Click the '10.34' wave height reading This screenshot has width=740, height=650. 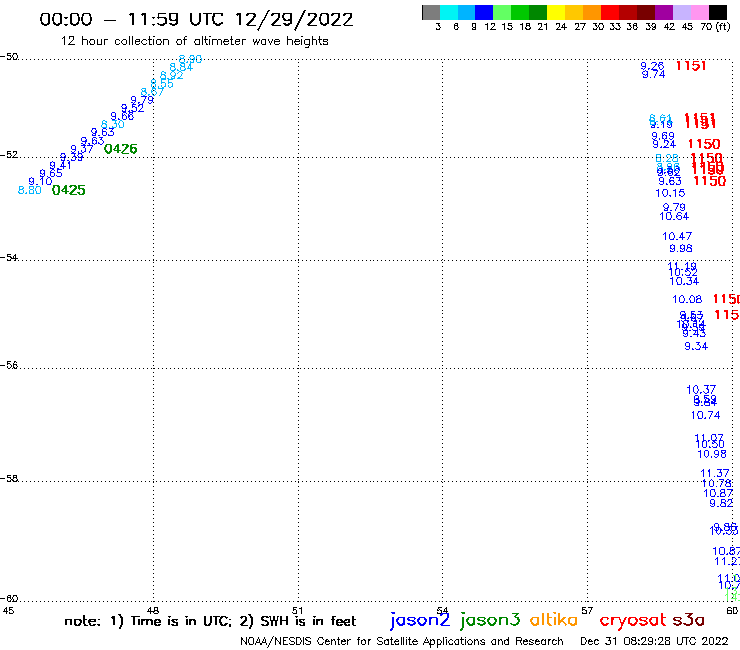(684, 281)
